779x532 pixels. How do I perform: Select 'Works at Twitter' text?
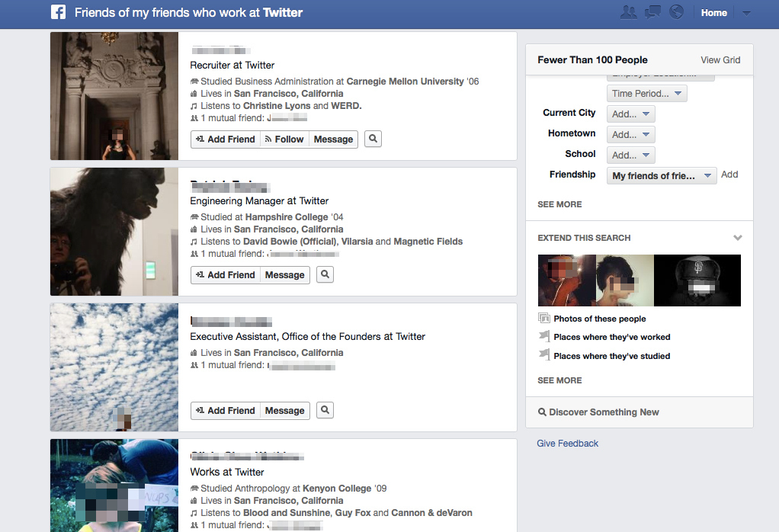pyautogui.click(x=227, y=472)
